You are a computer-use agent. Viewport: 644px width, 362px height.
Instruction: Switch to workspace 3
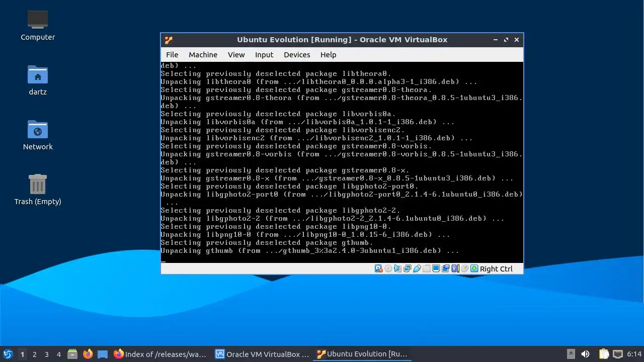46,354
